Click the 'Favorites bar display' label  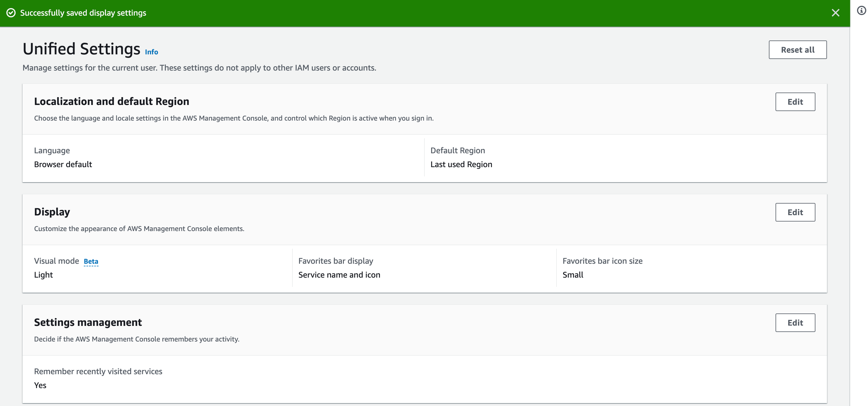coord(335,261)
